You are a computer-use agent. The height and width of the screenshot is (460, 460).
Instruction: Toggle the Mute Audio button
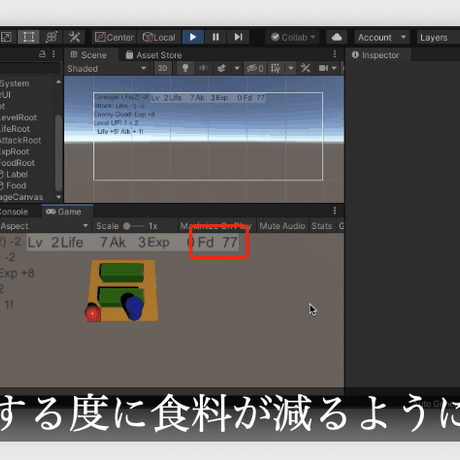(282, 226)
